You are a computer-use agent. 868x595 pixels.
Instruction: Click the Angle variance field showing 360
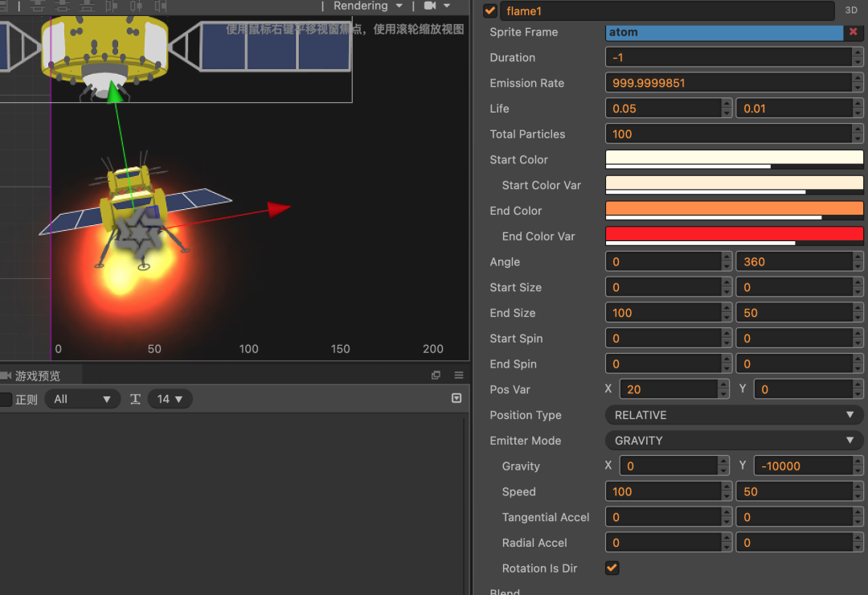[x=794, y=261]
